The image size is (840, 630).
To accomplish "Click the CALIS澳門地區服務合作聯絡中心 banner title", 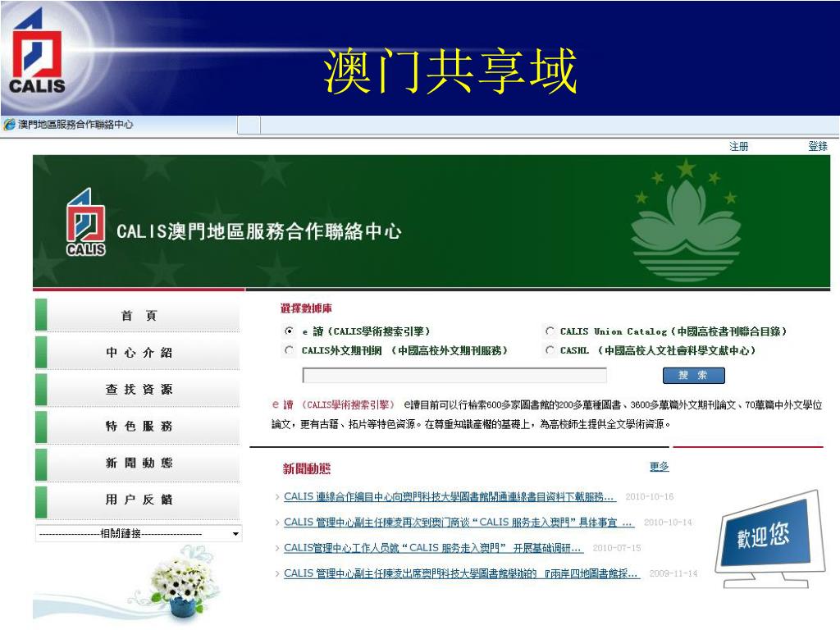I will (x=258, y=231).
